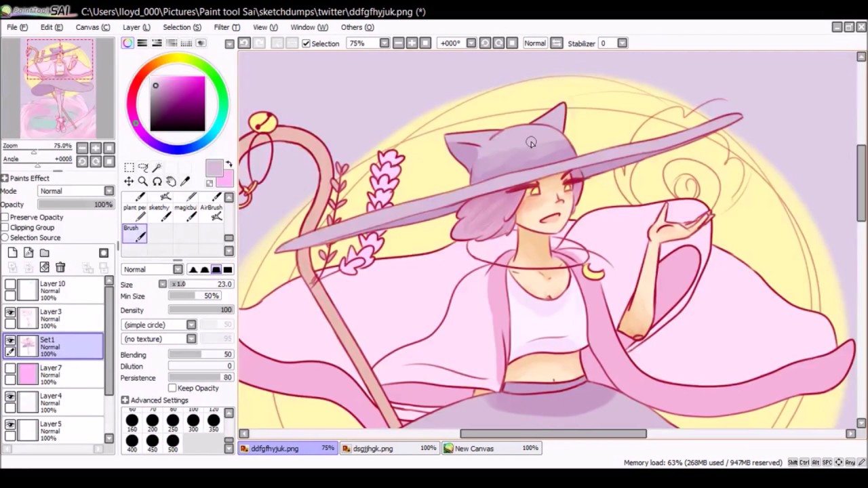Screen dimensions: 868x488
Task: Hide Layer4 using its eye icon
Action: click(x=10, y=396)
